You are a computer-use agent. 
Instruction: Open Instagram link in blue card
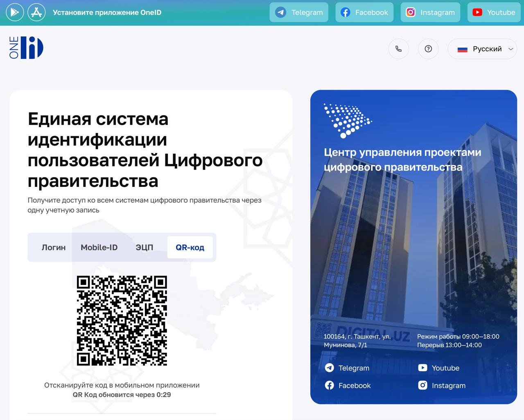(x=442, y=385)
